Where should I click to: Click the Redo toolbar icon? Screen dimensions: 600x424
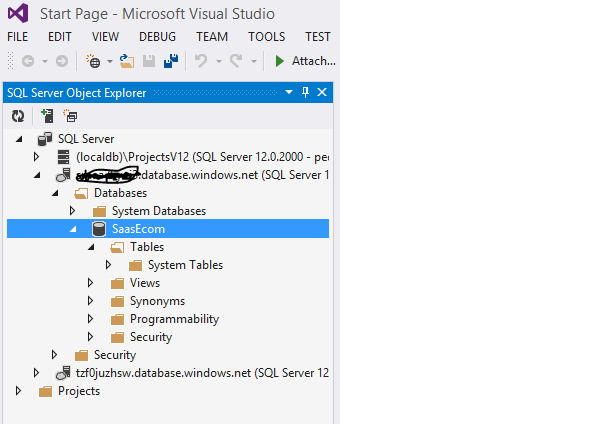[x=236, y=61]
